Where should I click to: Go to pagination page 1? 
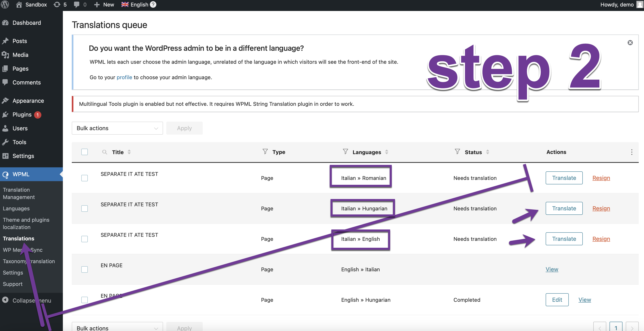point(616,327)
